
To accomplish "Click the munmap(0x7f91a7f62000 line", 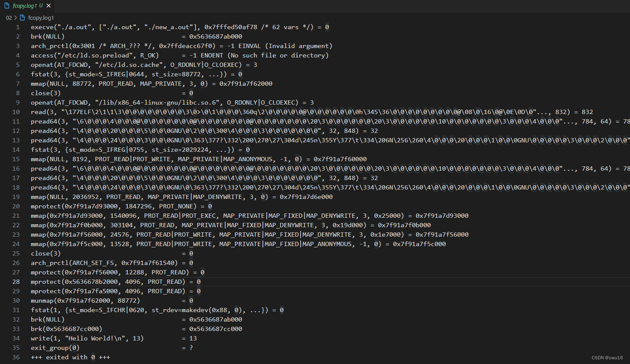I will [x=112, y=301].
